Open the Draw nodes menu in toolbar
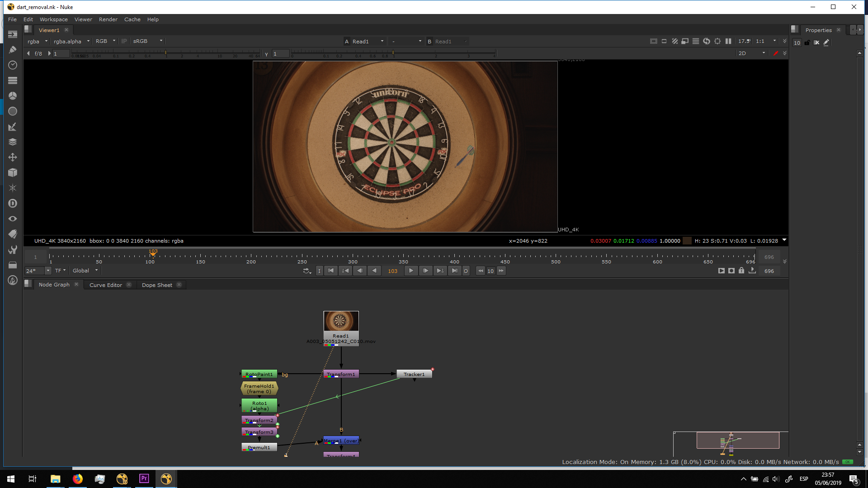 point(13,50)
